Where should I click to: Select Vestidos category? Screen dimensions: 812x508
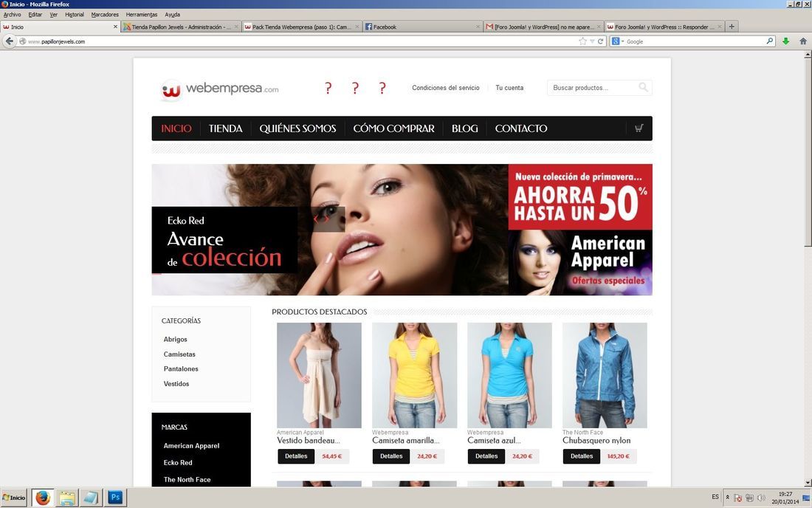point(176,384)
